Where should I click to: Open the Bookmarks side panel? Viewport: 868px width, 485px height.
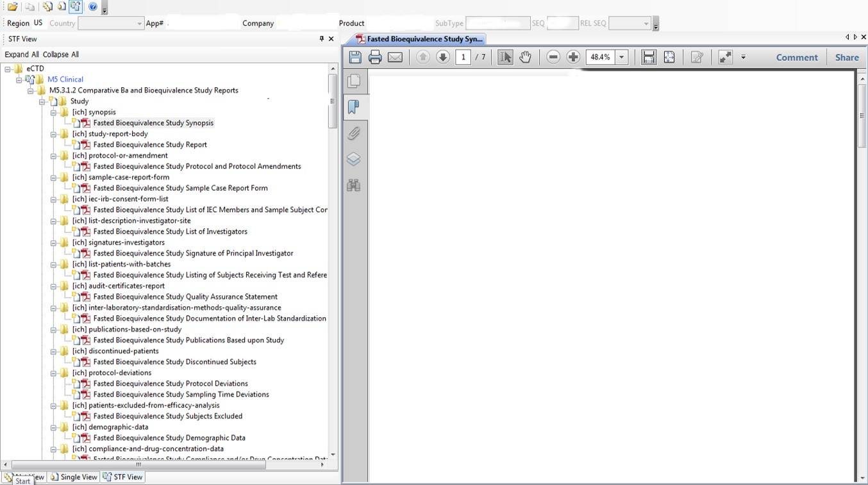pyautogui.click(x=353, y=107)
